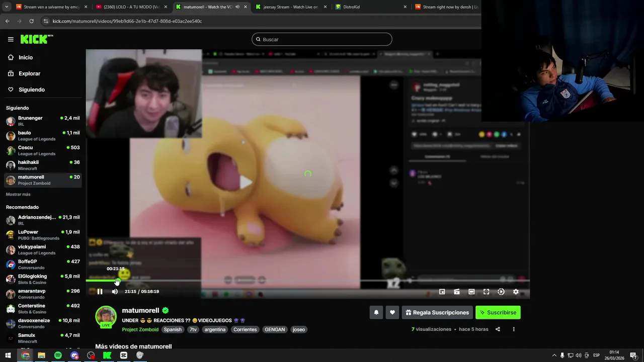
Task: Pause the video playback
Action: coord(100,292)
